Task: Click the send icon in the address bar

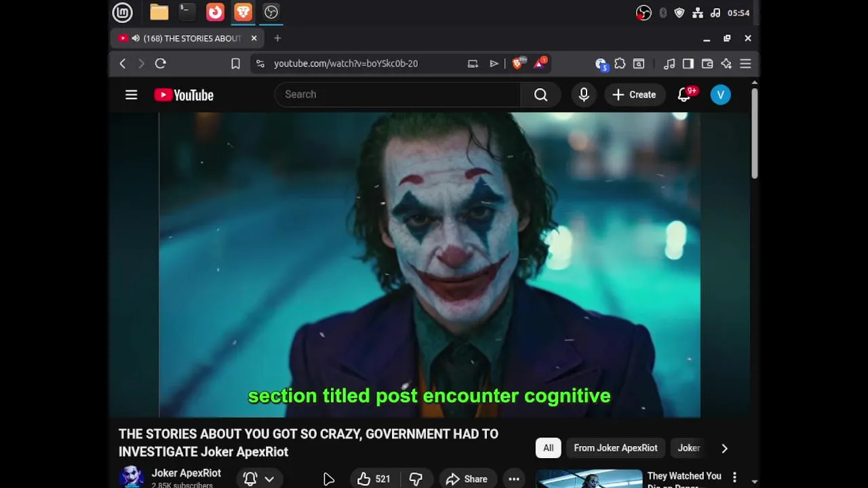Action: point(494,64)
